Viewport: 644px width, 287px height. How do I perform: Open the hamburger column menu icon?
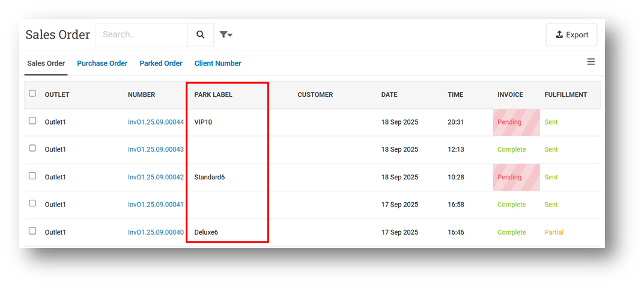[x=591, y=62]
